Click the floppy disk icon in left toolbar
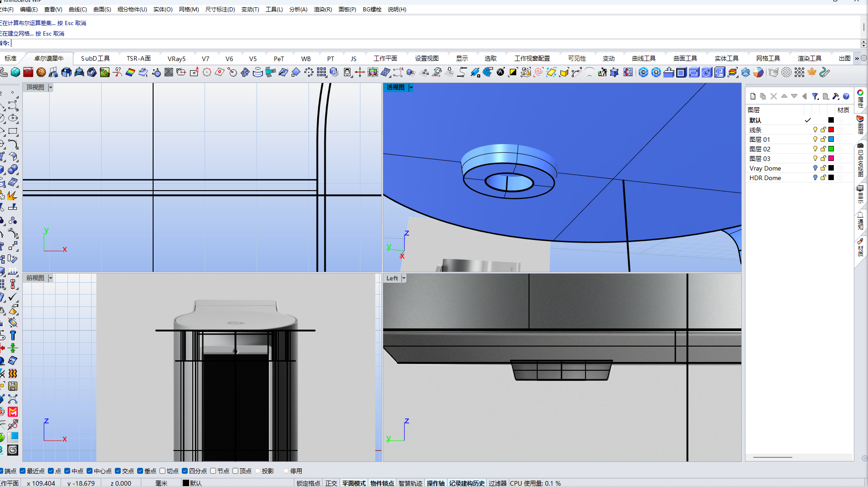This screenshot has width=868, height=487. [13, 386]
